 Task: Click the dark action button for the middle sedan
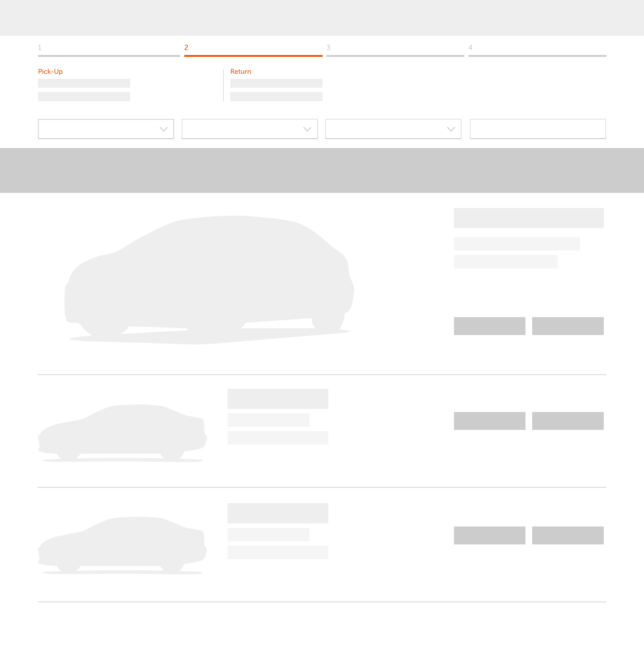tap(490, 420)
